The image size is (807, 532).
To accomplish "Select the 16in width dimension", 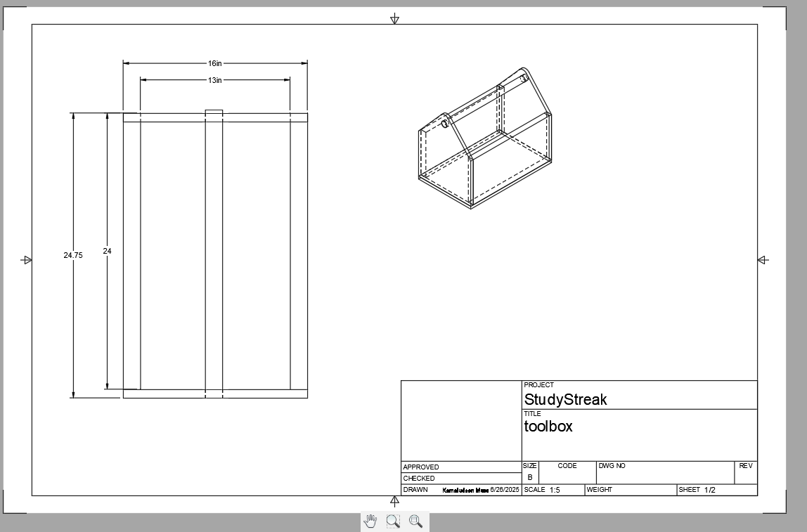I will (214, 63).
